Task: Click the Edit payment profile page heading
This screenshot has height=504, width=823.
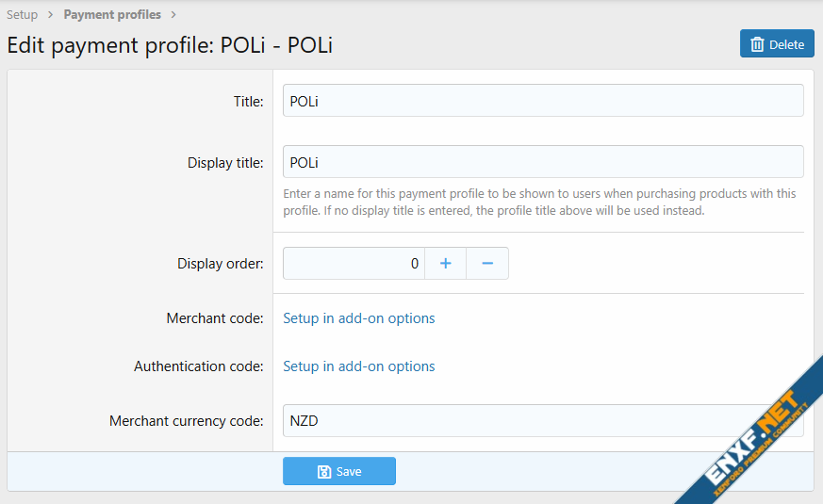Action: pyautogui.click(x=171, y=45)
